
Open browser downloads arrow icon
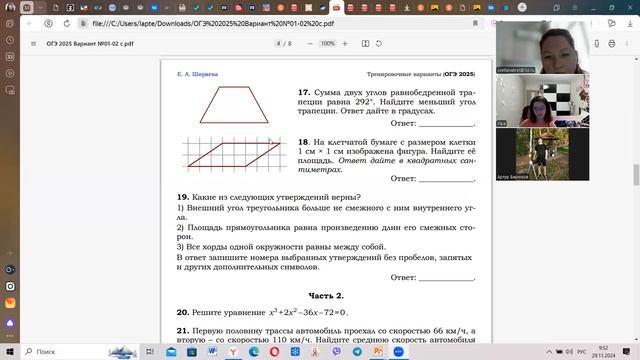[x=630, y=24]
